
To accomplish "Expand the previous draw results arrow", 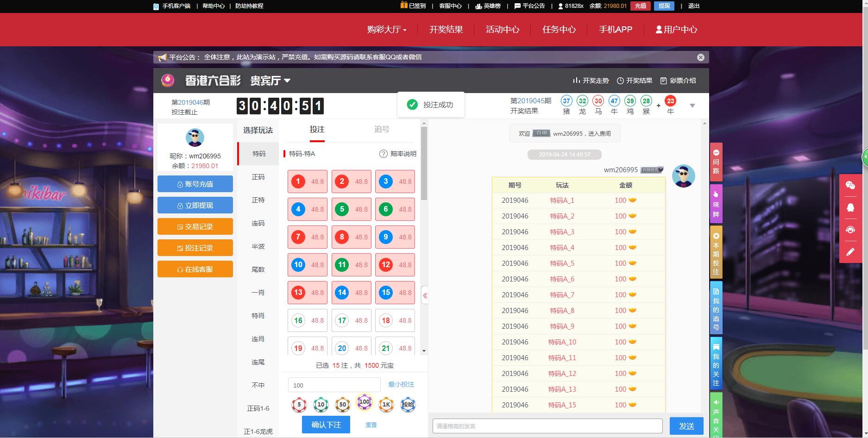I will click(x=692, y=106).
